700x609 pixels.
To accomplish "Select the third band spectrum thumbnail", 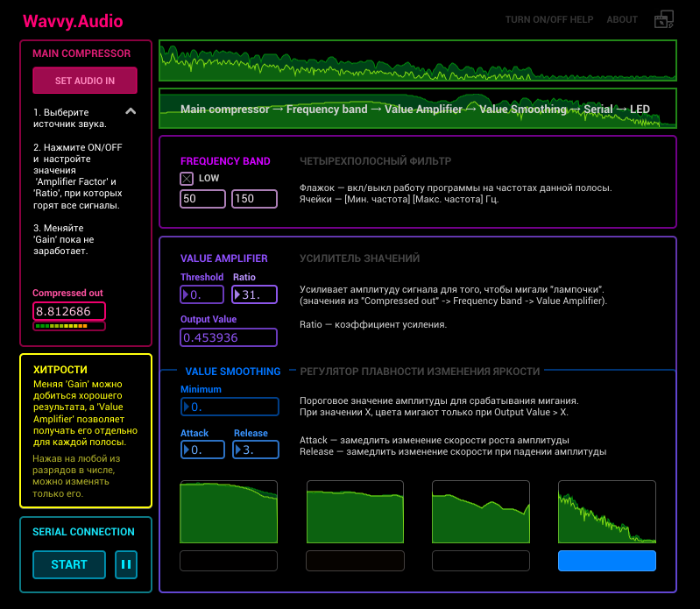I will [x=481, y=512].
